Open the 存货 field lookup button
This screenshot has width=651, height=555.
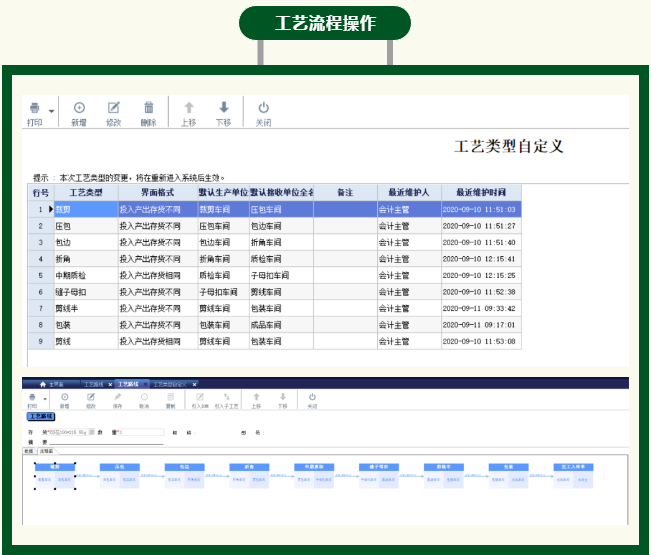(92, 433)
